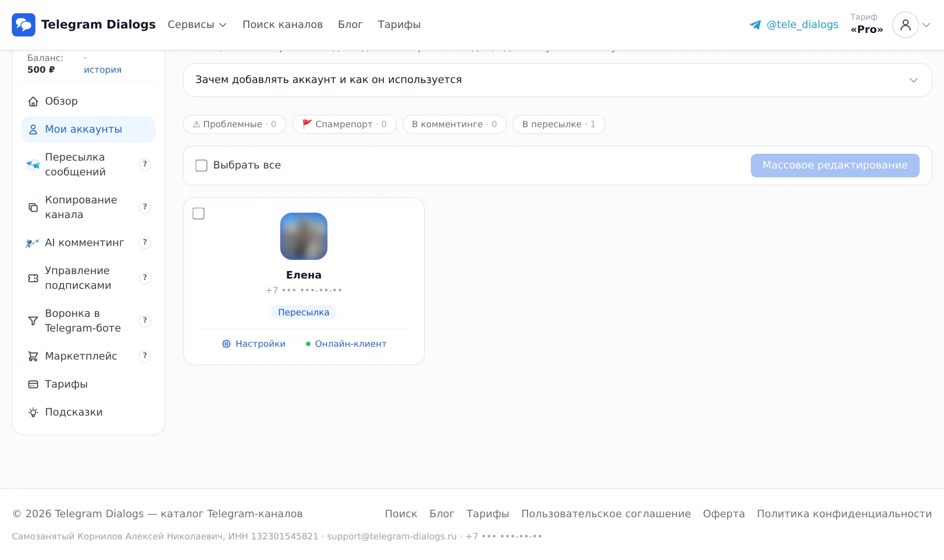Open Пользовательское соглашение footer link
Viewport: 944px width, 560px height.
(606, 514)
